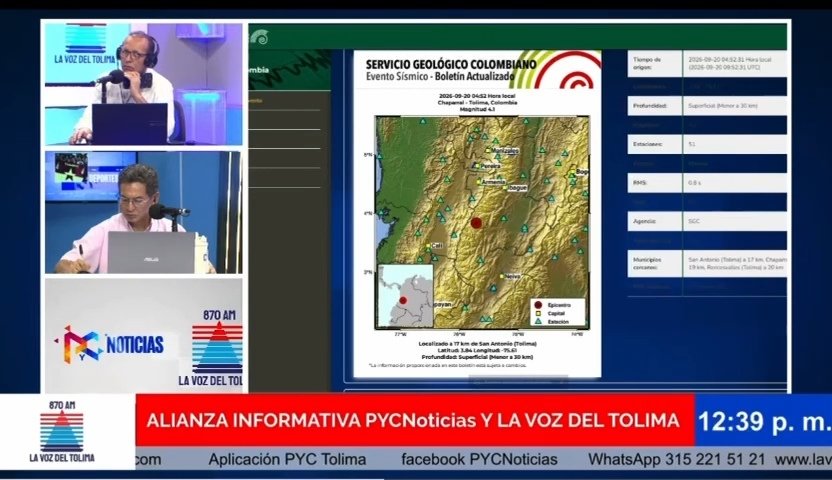Click 'WhatsApp 315 221 51 21' ticker text

click(677, 459)
